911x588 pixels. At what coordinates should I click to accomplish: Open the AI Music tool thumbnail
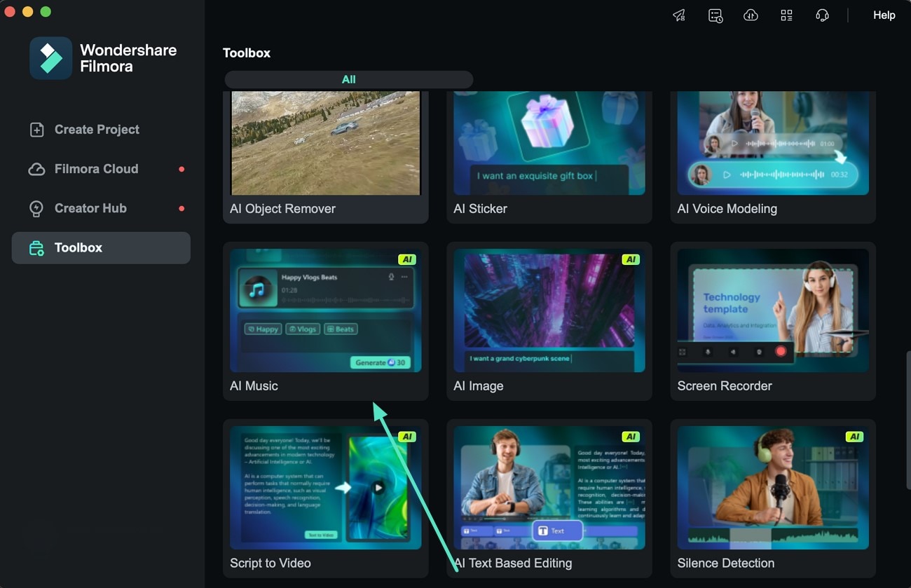coord(326,310)
